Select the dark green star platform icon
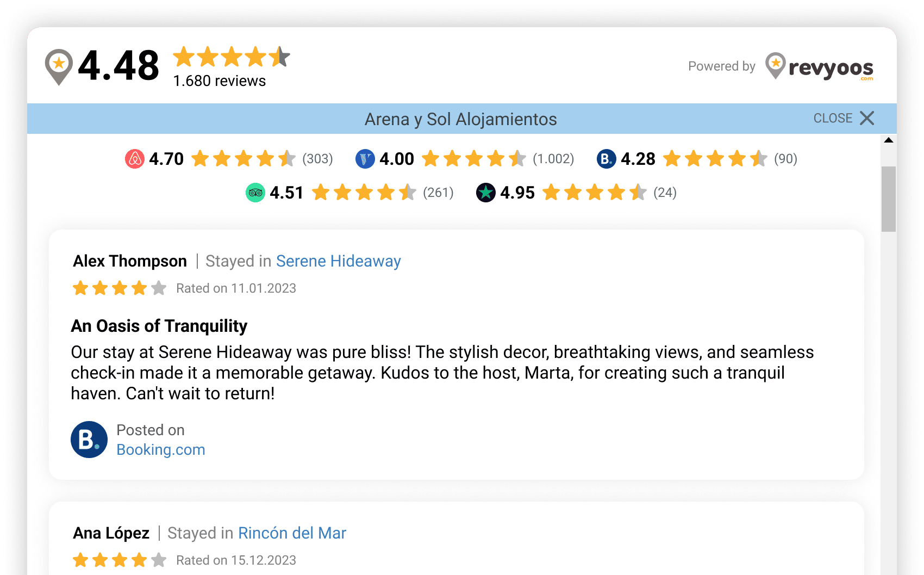924x575 pixels. click(x=485, y=192)
